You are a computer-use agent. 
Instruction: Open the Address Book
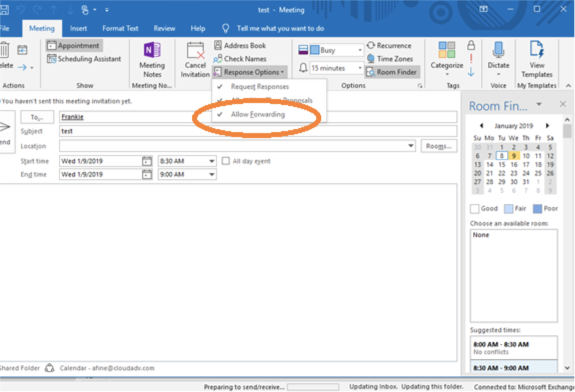(240, 45)
